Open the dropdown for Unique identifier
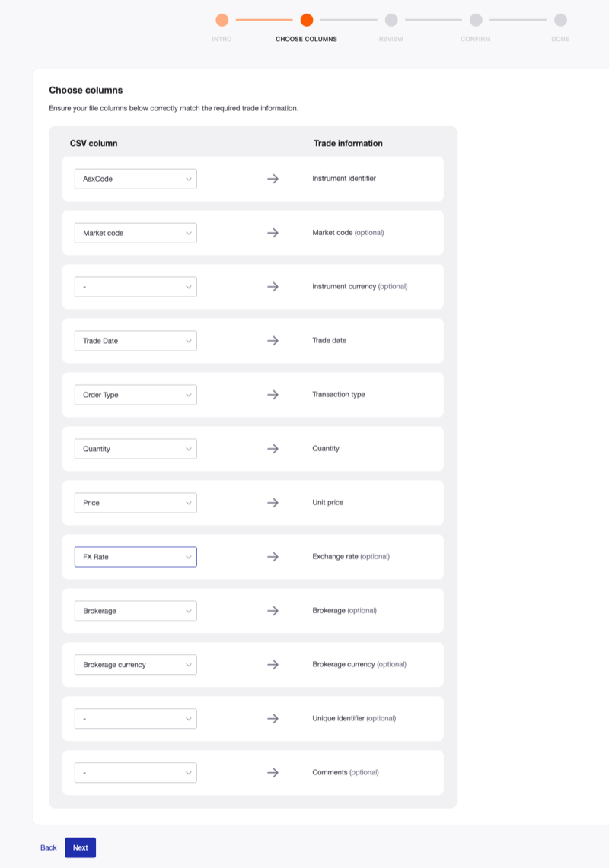 tap(136, 719)
